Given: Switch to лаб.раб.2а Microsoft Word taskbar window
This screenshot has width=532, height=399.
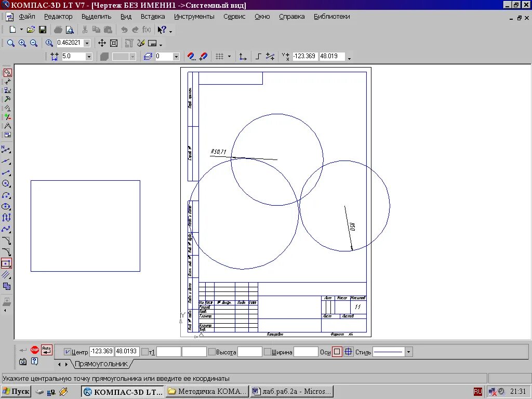Looking at the screenshot, I should tap(292, 392).
